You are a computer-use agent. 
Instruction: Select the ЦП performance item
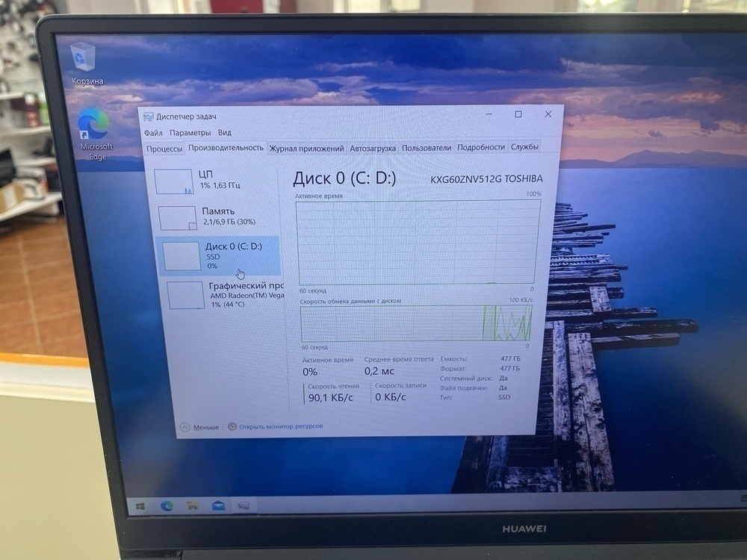tap(215, 181)
